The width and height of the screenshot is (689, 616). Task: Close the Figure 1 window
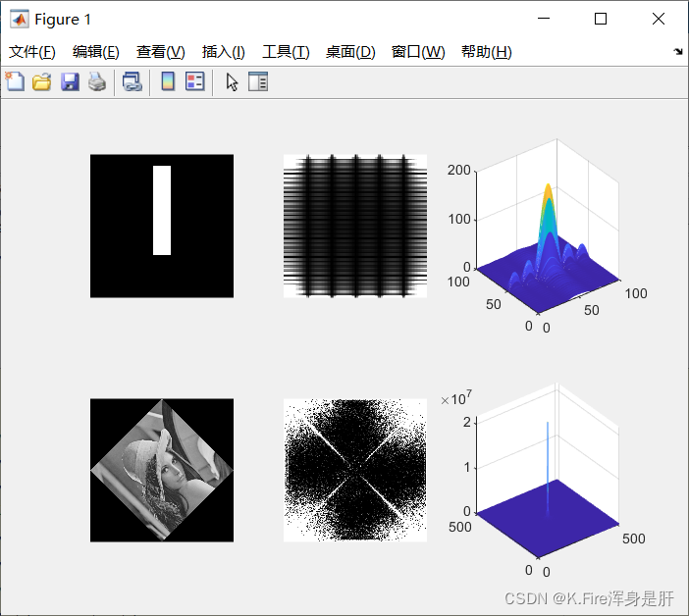659,19
